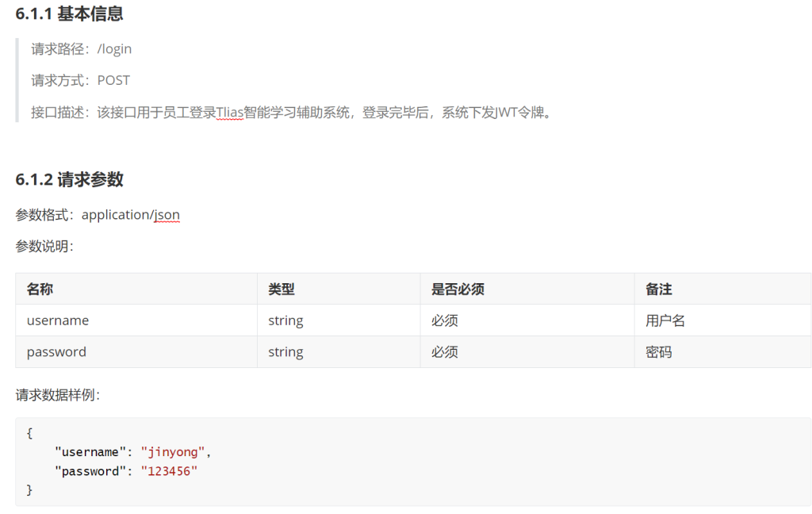Click the /login request path text
This screenshot has width=812, height=514.
coord(114,49)
